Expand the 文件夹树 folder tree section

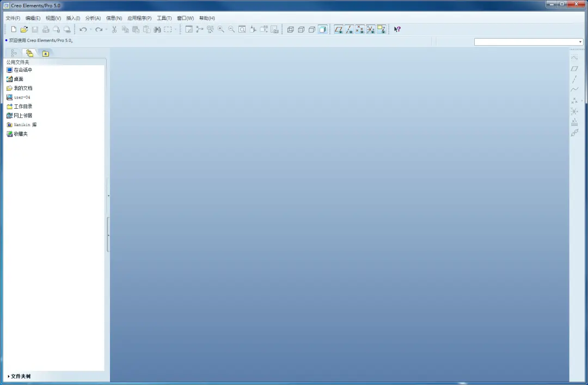[x=19, y=376]
